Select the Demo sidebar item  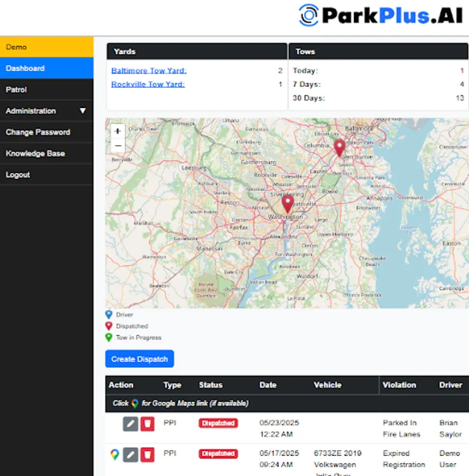coord(47,47)
